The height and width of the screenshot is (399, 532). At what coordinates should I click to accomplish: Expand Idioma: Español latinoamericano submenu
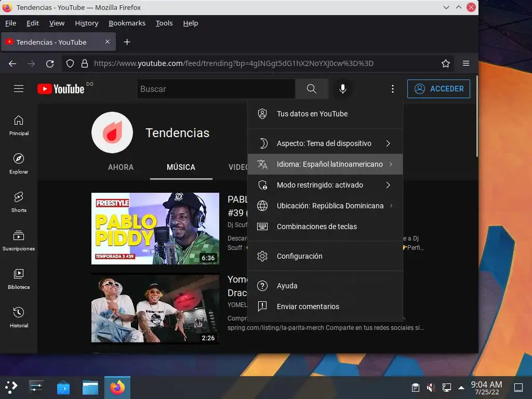click(325, 164)
